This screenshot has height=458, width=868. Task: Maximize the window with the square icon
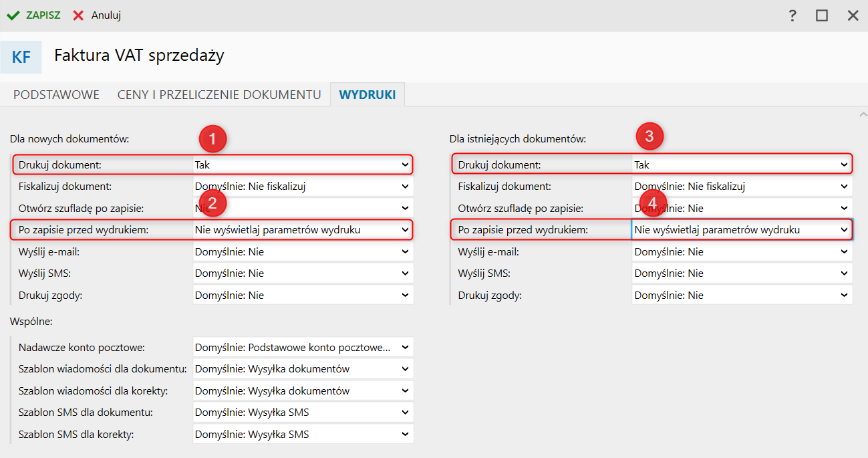822,15
